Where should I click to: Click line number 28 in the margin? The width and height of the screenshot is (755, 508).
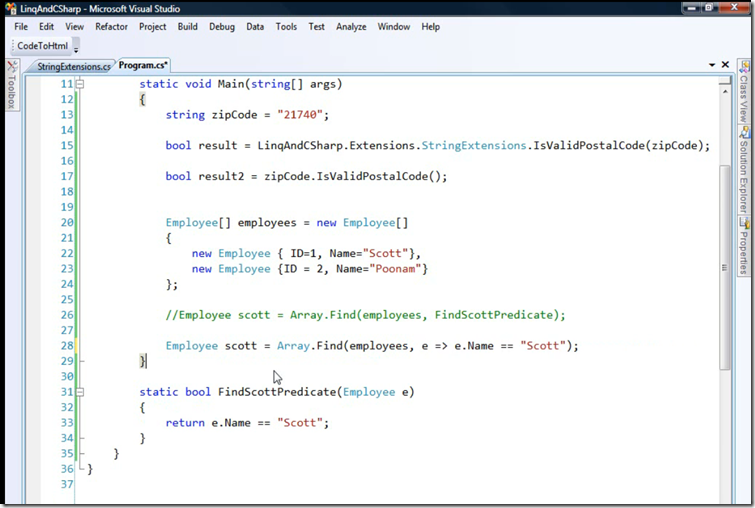(x=66, y=346)
